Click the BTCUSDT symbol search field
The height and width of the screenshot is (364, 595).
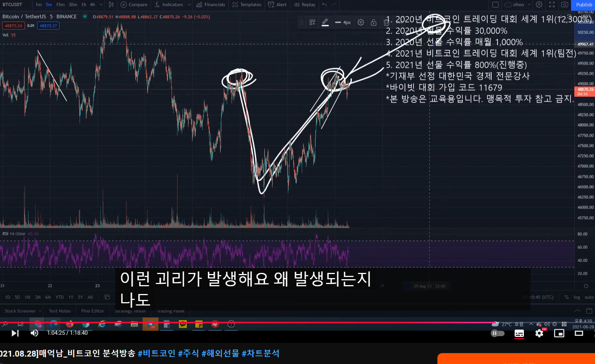tap(13, 5)
